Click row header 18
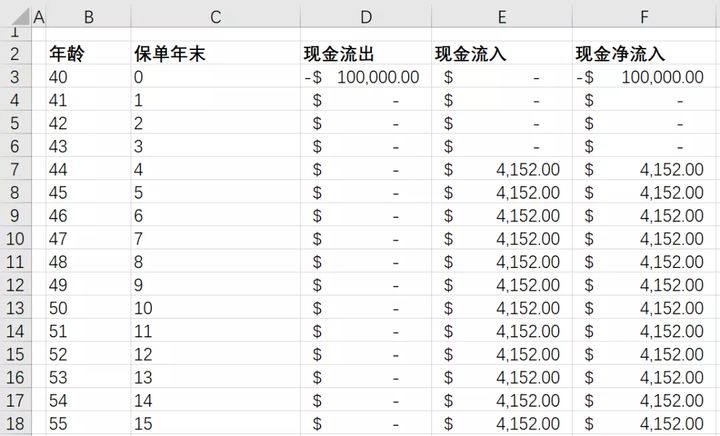 (x=15, y=423)
